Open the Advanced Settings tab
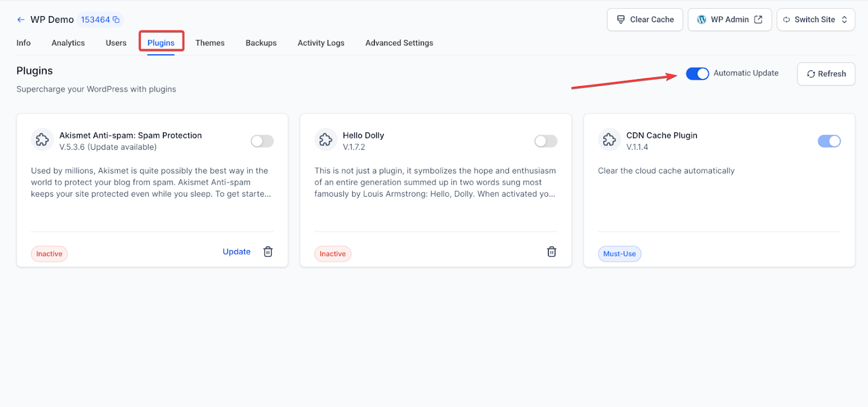Viewport: 868px width, 407px height. (x=399, y=43)
